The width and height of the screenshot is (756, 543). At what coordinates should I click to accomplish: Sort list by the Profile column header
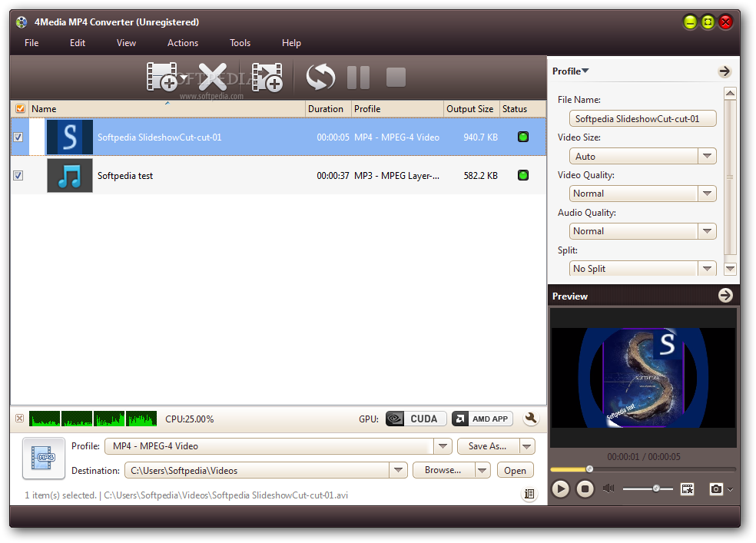pyautogui.click(x=397, y=109)
